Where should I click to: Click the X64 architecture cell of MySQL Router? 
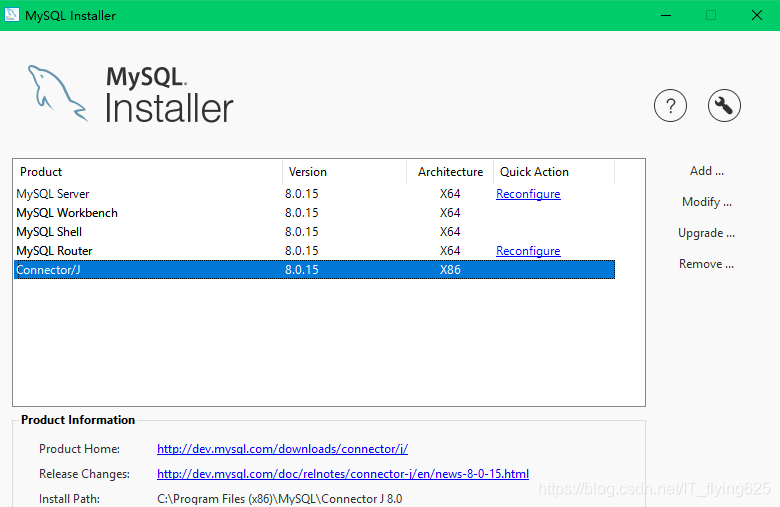(450, 251)
